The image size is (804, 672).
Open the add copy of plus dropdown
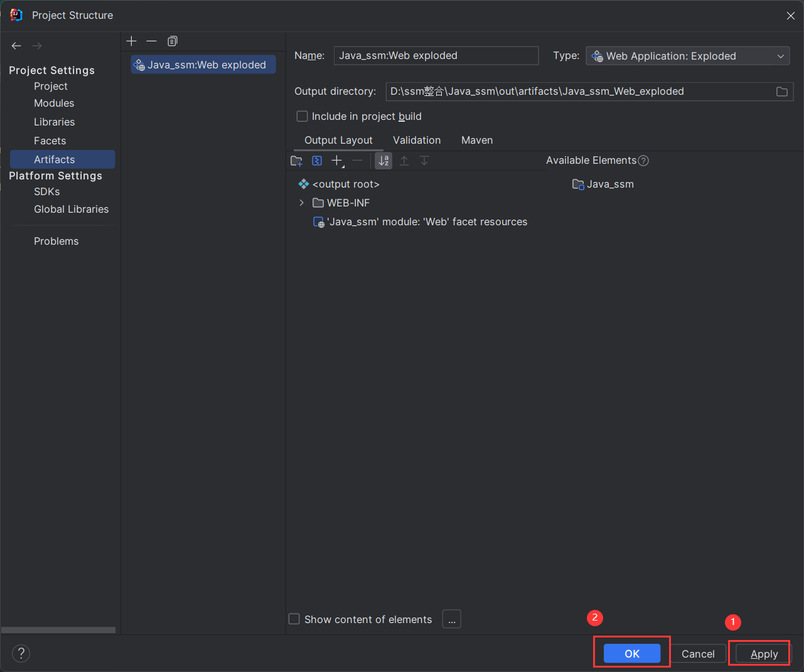[338, 161]
